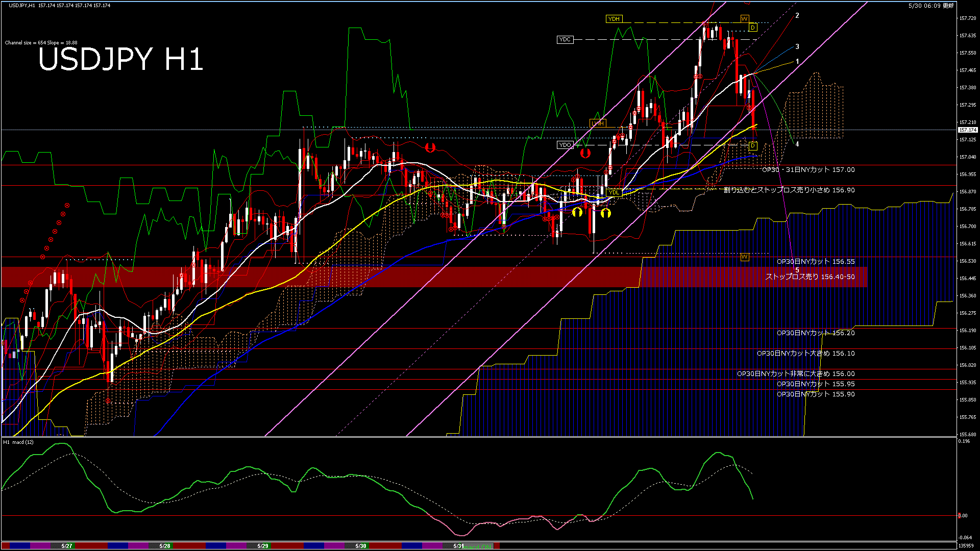This screenshot has height=551, width=980.
Task: Click the 156.020 price axis label
Action: 968,365
